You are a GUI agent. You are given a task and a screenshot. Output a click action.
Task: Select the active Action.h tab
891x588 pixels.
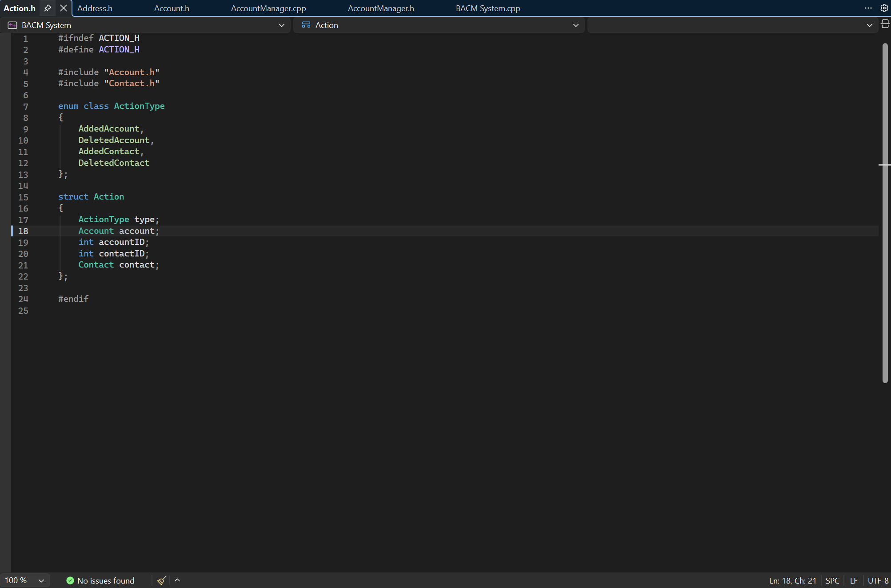click(x=20, y=8)
